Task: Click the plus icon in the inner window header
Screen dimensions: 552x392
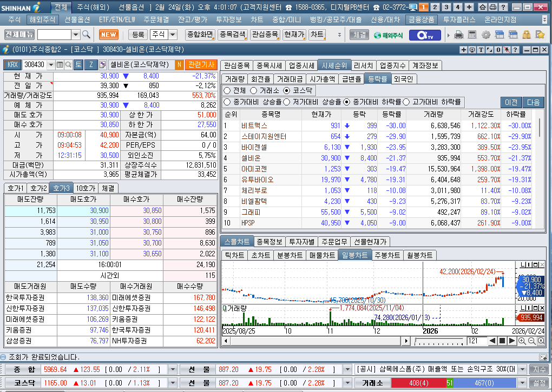Action: 464,50
